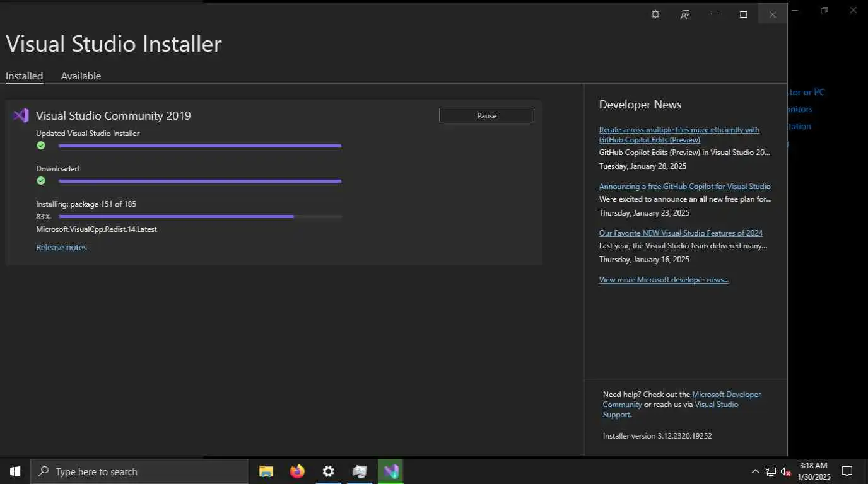Image resolution: width=868 pixels, height=484 pixels.
Task: Open File Explorer from the taskbar
Action: click(266, 471)
